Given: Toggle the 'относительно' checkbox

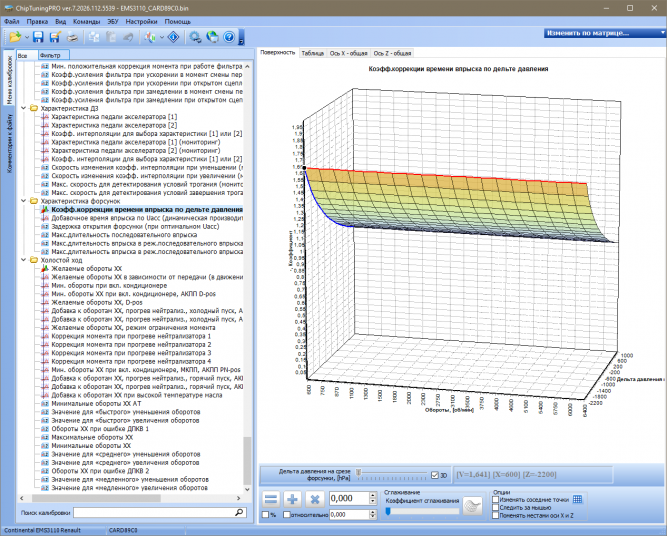Looking at the screenshot, I should pos(287,515).
